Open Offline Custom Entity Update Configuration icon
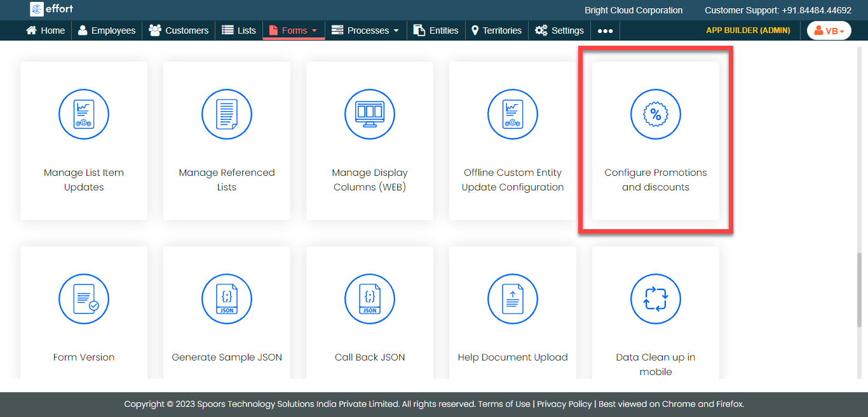Image resolution: width=868 pixels, height=417 pixels. (513, 115)
